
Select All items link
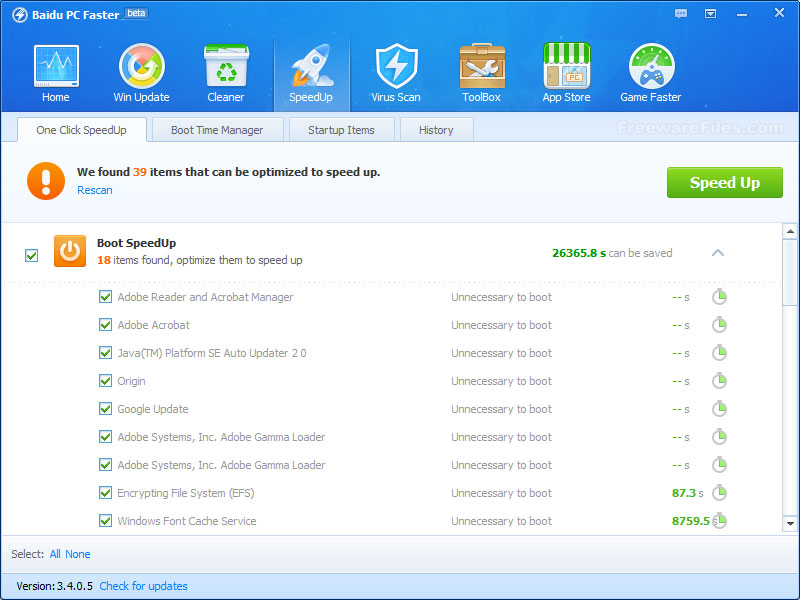coord(55,554)
